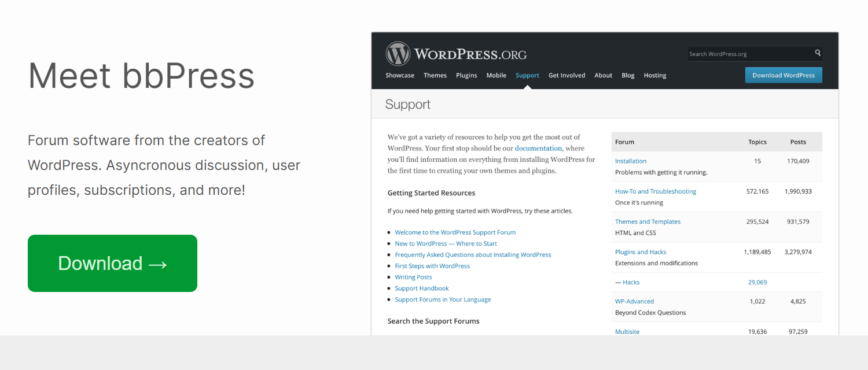The image size is (868, 370).
Task: Open the Themes menu item
Action: click(435, 75)
